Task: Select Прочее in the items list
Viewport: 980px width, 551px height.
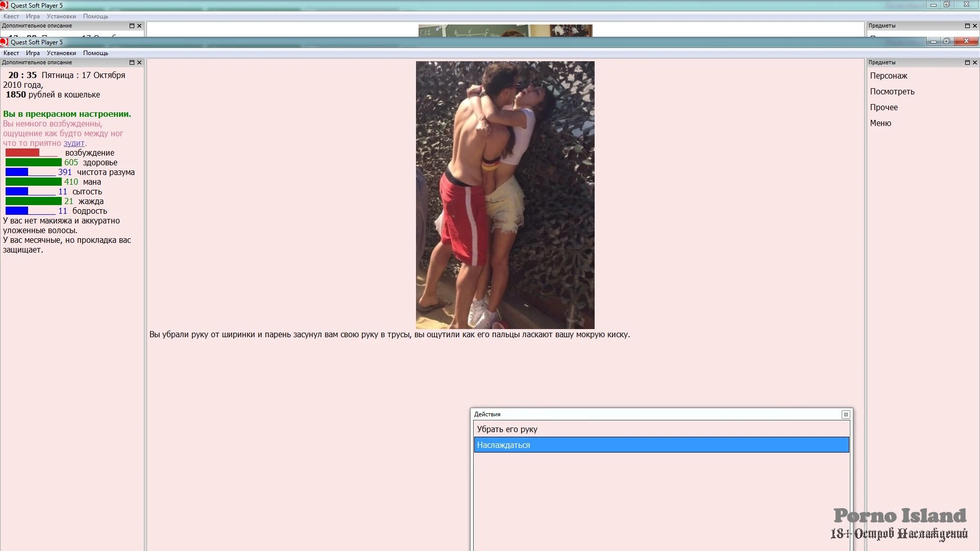Action: point(884,107)
